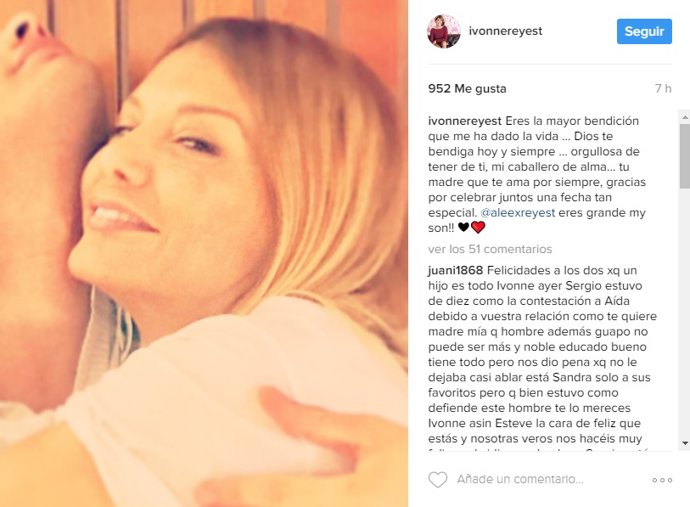Click the scrollbar up arrow
This screenshot has width=690, height=507.
(685, 117)
